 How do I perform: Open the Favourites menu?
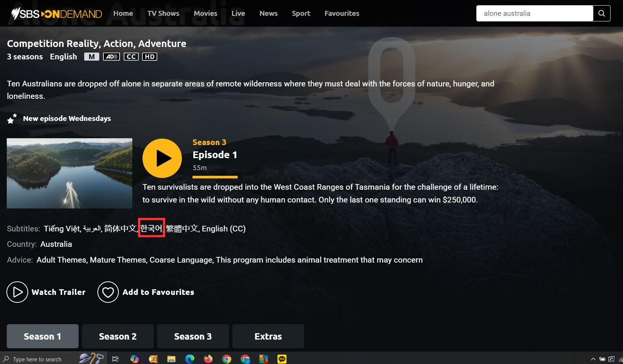tap(342, 14)
